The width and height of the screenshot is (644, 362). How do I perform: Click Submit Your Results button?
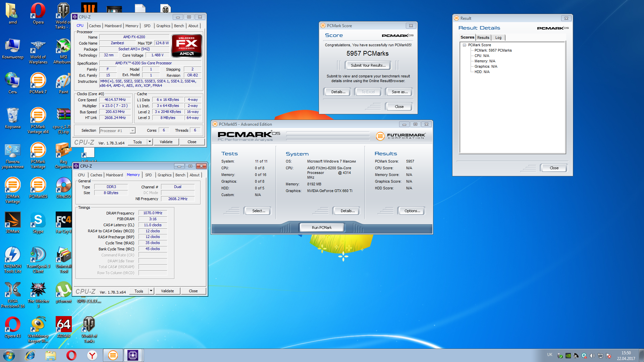(x=368, y=65)
